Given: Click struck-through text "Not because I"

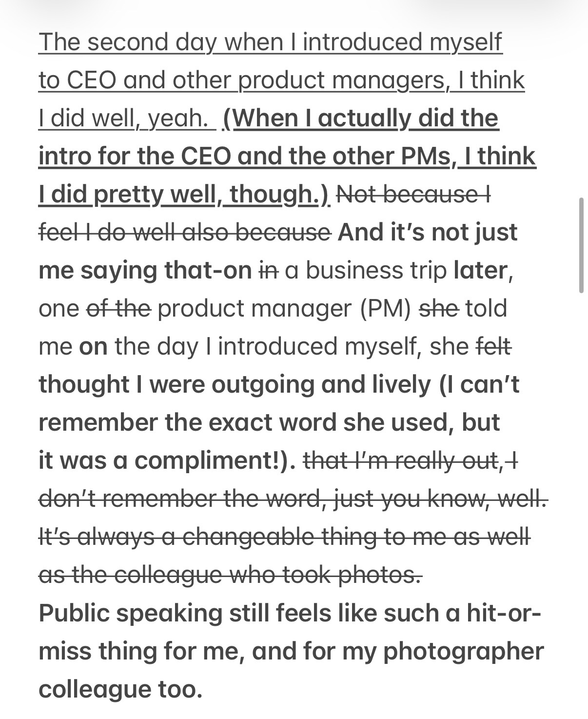Looking at the screenshot, I should click(x=413, y=194).
